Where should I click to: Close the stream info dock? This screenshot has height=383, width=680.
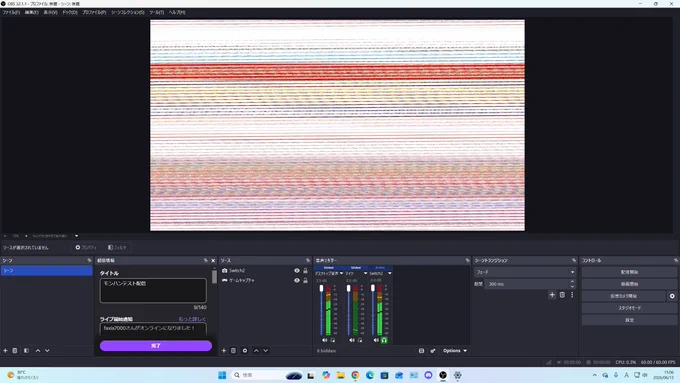(213, 260)
